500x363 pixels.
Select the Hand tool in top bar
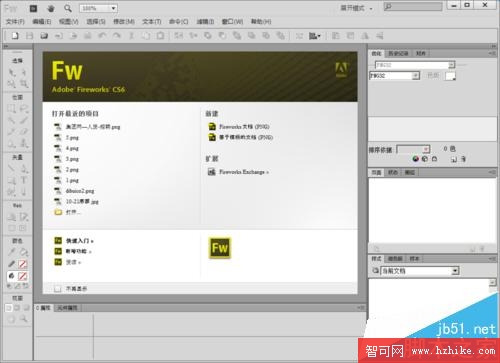pos(51,8)
